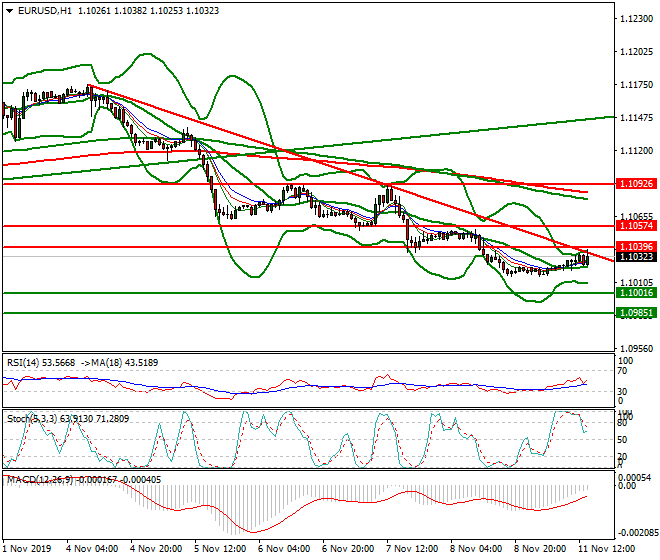Select the 1.12025 price axis value
The height and width of the screenshot is (560, 660).
tap(636, 52)
